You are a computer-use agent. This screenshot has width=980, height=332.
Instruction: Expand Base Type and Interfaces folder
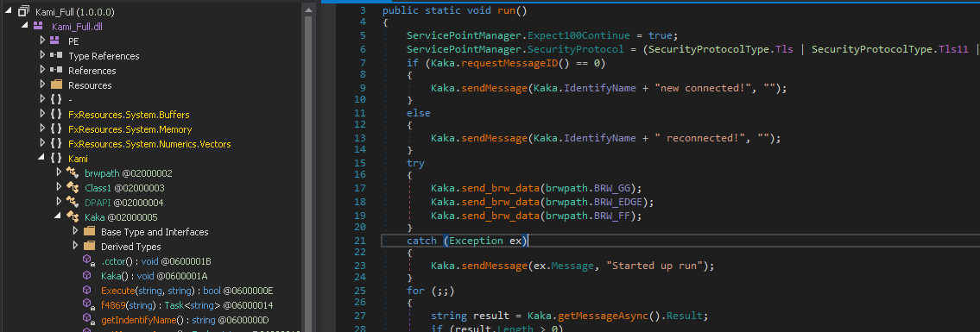75,231
